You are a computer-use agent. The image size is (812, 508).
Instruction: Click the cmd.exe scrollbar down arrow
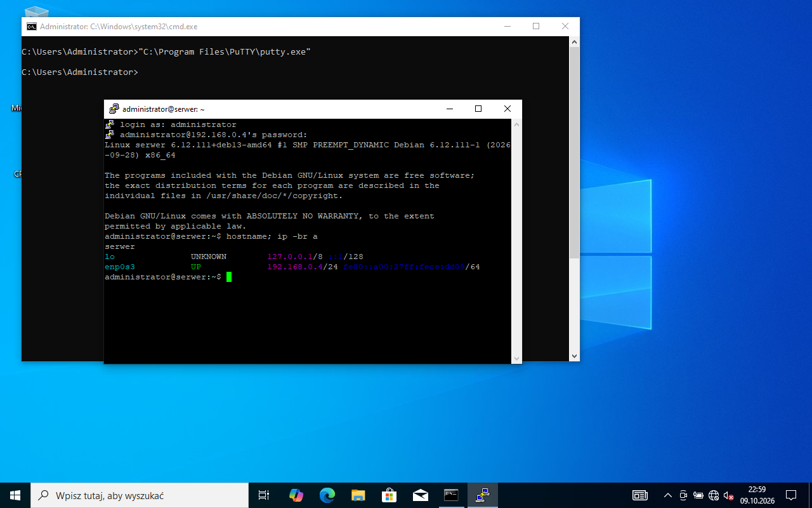[x=574, y=356]
